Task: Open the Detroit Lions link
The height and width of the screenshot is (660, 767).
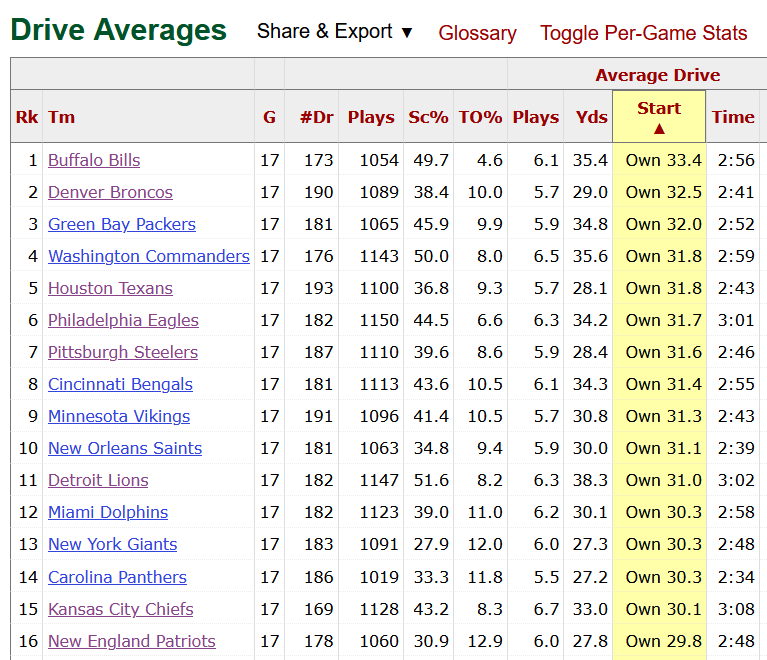Action: coord(98,480)
